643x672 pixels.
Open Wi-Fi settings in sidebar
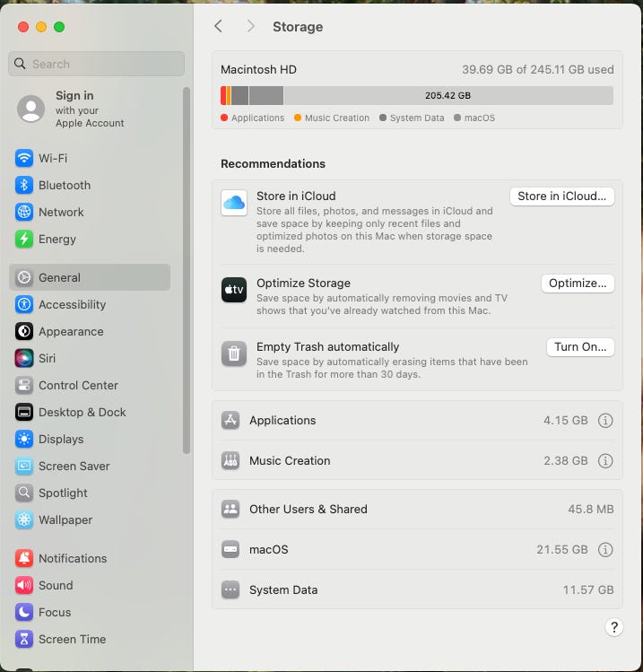tap(90, 158)
